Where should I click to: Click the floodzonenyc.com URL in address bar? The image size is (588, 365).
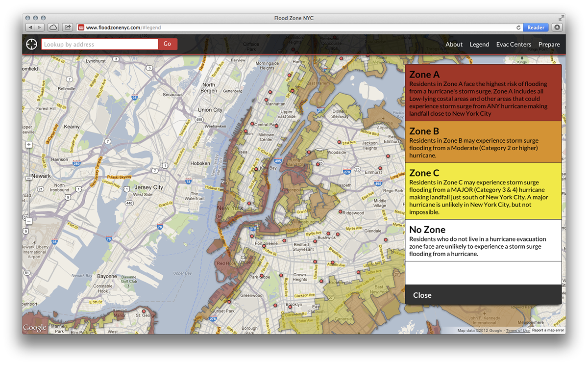click(x=123, y=27)
